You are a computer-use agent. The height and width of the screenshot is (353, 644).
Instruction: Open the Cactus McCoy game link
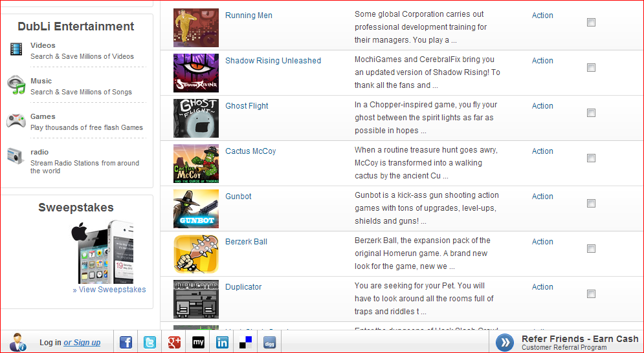[250, 151]
